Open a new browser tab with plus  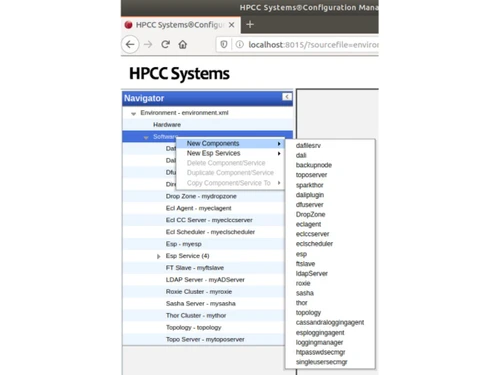click(250, 24)
